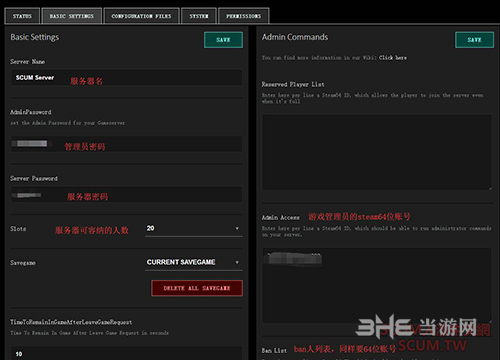Open the Slots dropdown showing 20
This screenshot has height=360, width=500.
(x=194, y=229)
